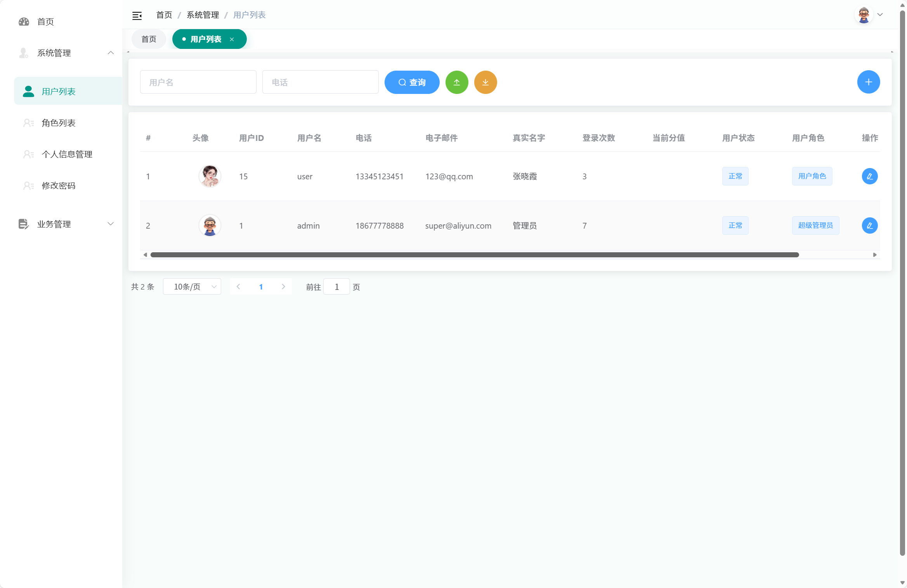Click the 首页 dashboard icon in sidebar

pyautogui.click(x=24, y=22)
